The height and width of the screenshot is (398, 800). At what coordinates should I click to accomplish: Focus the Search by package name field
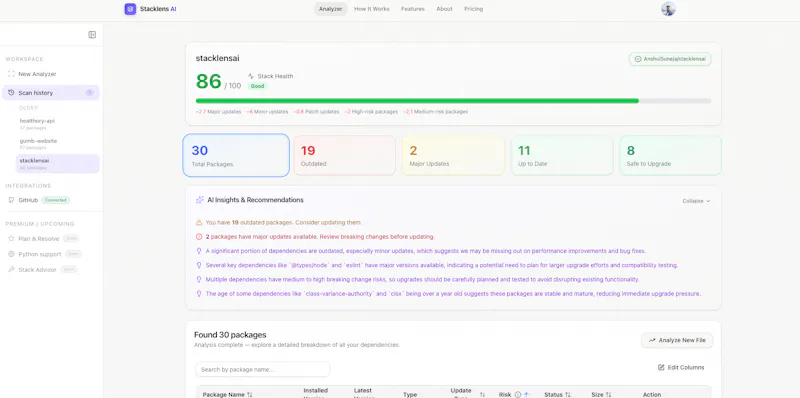click(262, 369)
